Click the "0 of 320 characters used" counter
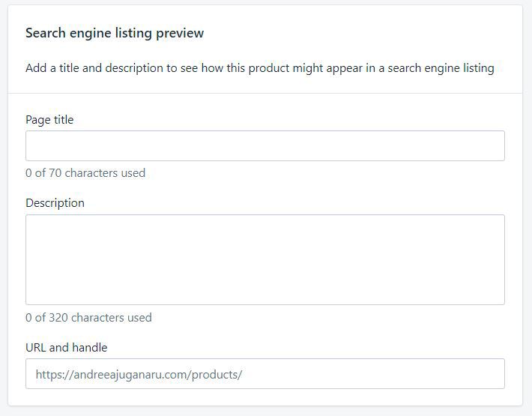 88,317
